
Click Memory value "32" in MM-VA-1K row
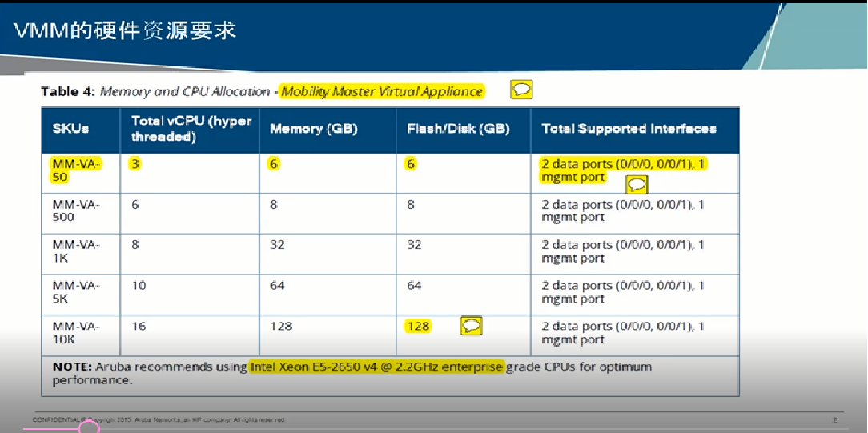coord(277,245)
